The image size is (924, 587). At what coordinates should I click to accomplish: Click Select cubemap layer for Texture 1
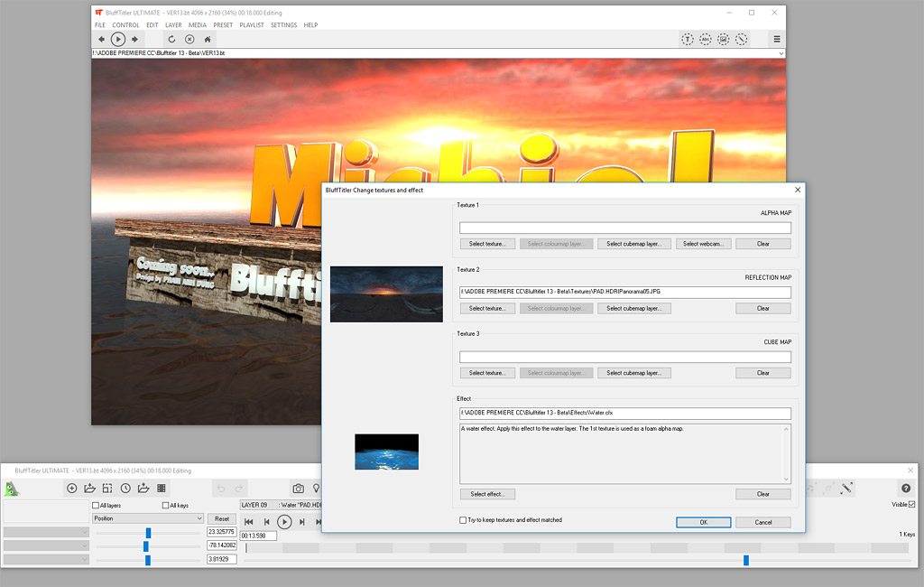point(634,244)
